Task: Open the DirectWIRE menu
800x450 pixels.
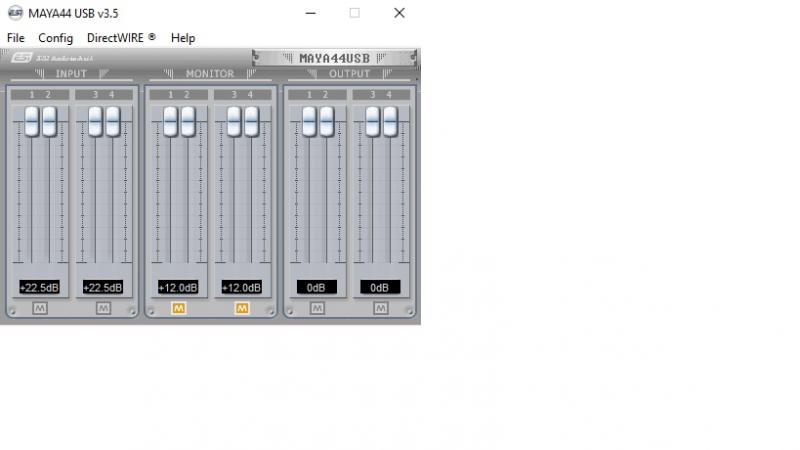Action: click(x=121, y=38)
